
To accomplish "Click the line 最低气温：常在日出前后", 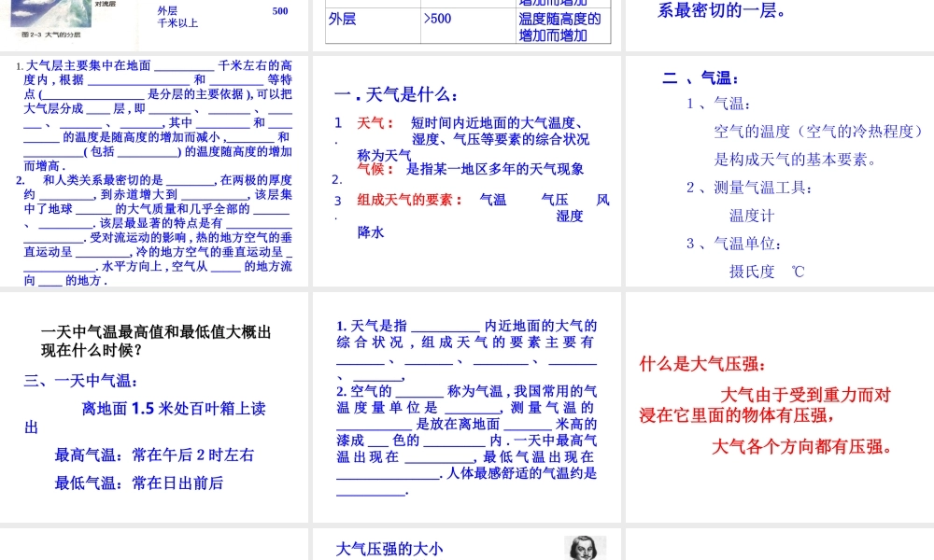I will pyautogui.click(x=139, y=483).
